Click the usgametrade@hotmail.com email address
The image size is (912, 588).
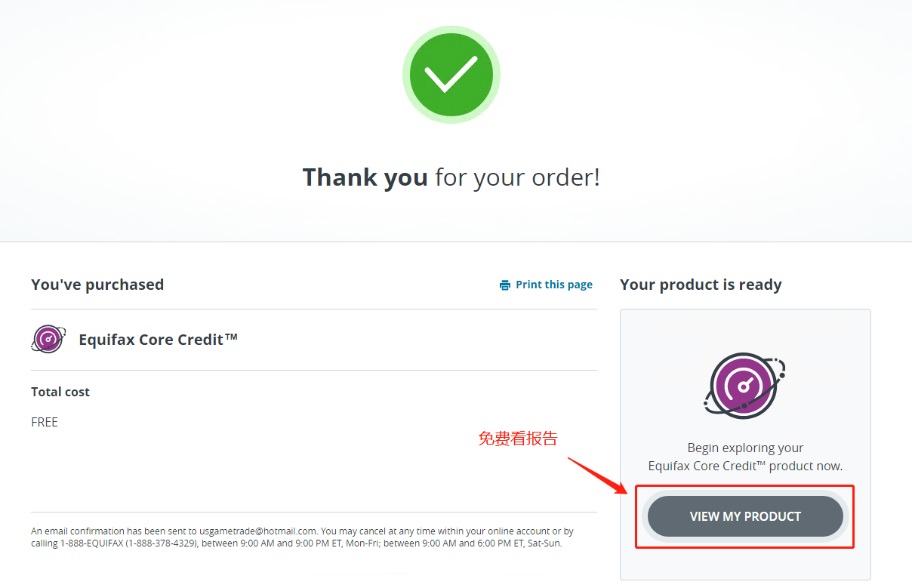(258, 531)
